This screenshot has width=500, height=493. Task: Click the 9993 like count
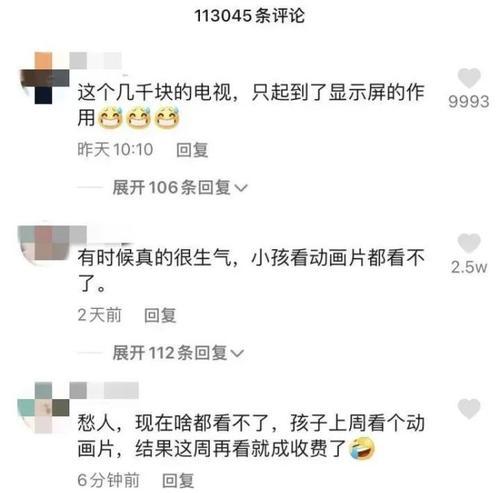coord(469,101)
